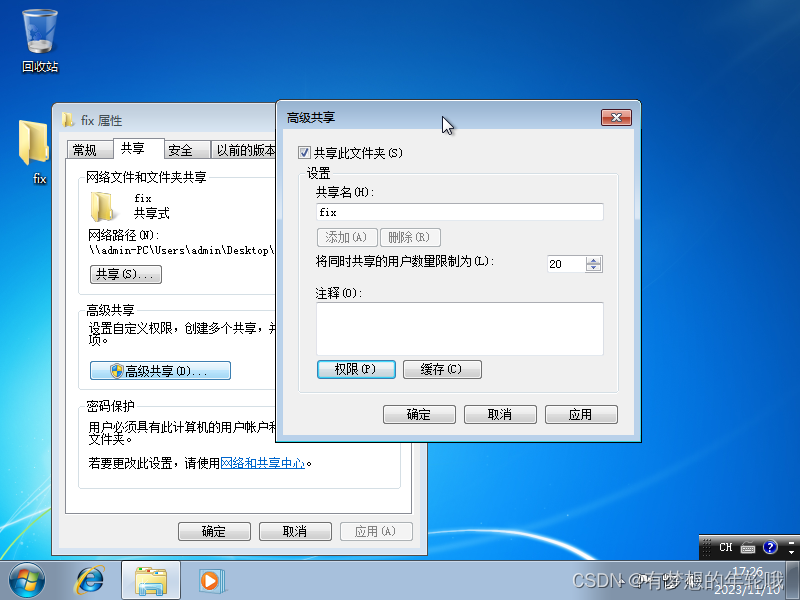
Task: Open the Permissions (P) dialog
Action: pos(356,369)
